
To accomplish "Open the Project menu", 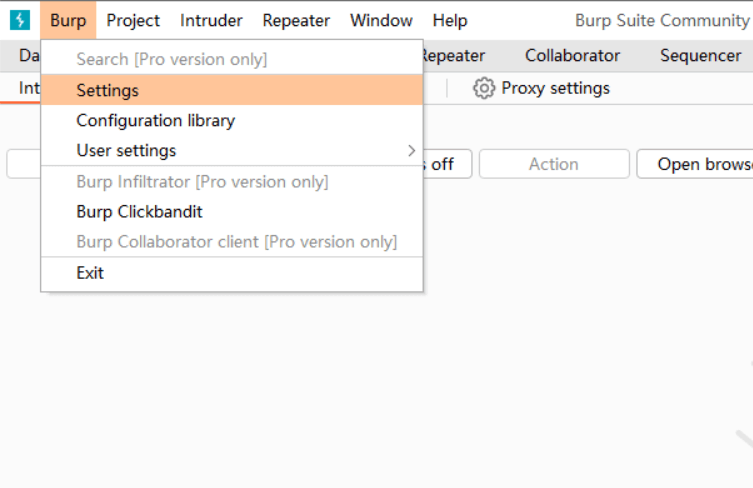I will point(133,20).
